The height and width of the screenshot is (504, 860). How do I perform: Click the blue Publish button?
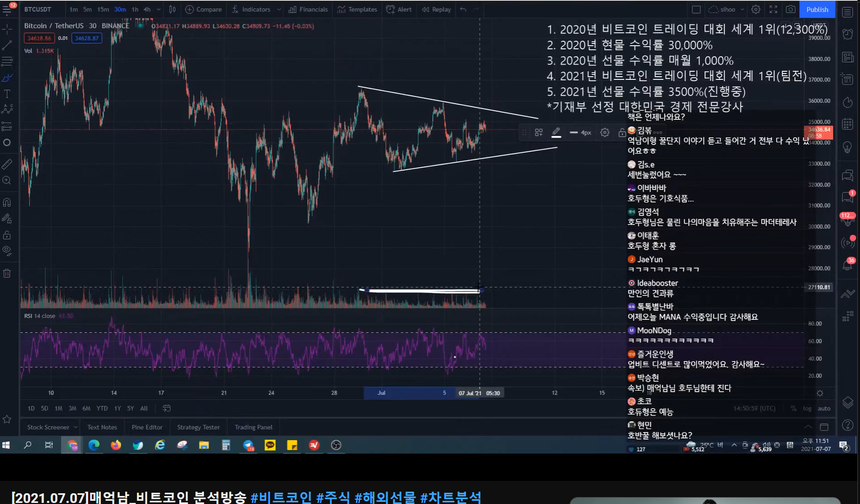[x=817, y=9]
